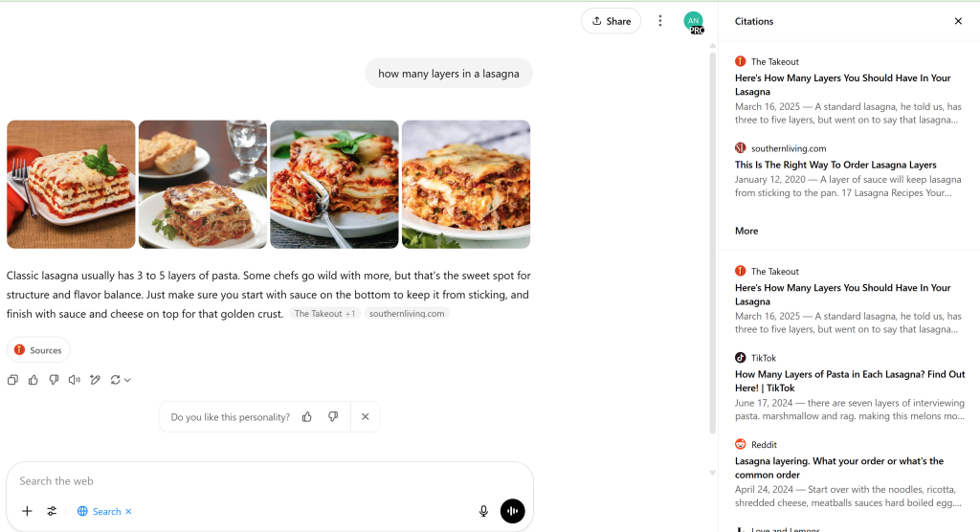This screenshot has height=532, width=980.
Task: Open 'This Is The Right Way To Order Lasagna Layers'
Action: (835, 165)
